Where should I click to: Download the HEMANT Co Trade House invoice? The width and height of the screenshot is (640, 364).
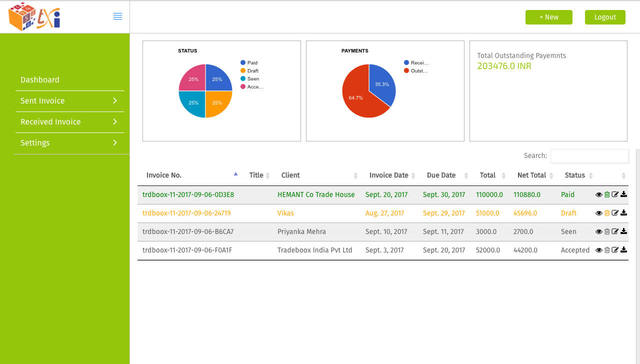point(623,195)
